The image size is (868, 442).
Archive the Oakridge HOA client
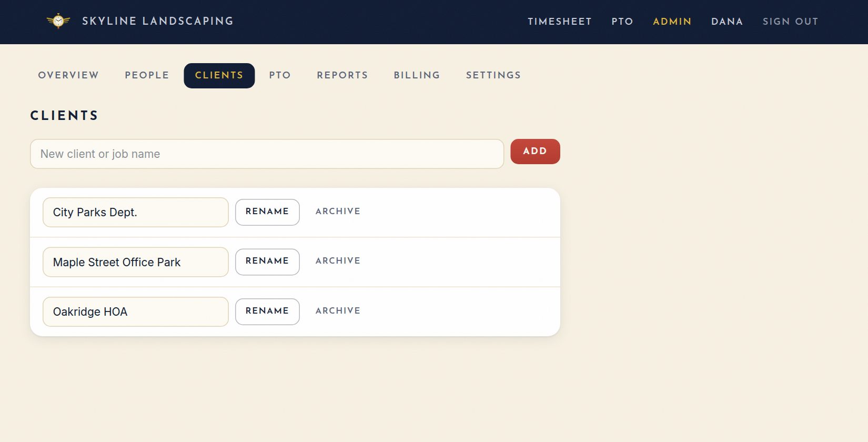[x=338, y=311]
